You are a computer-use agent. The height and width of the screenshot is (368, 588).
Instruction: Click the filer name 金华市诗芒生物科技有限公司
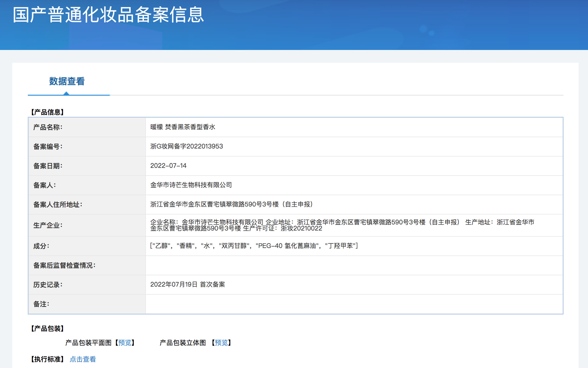point(191,185)
